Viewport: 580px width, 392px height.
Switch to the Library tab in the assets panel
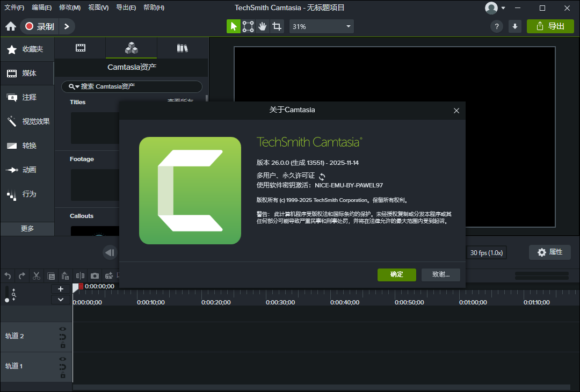183,48
